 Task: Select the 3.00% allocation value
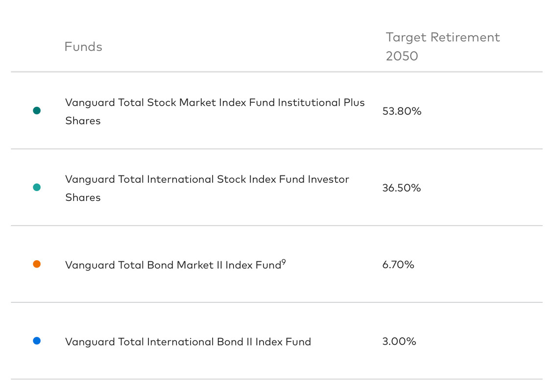[x=399, y=342]
